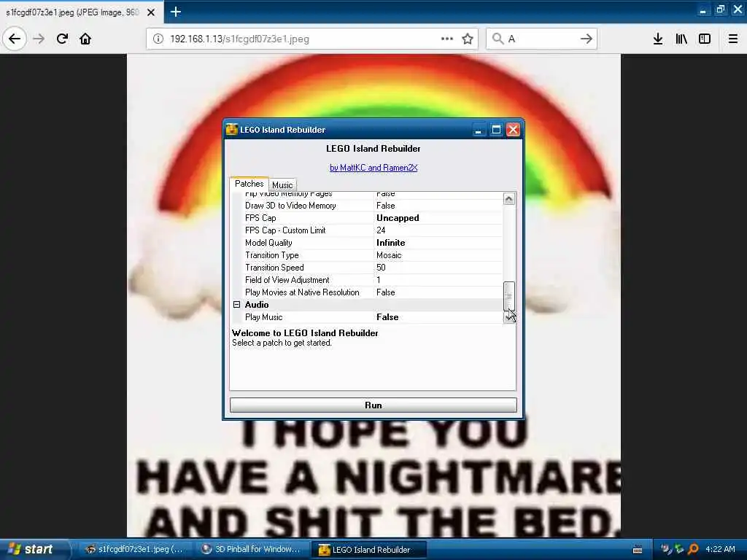The image size is (747, 560).
Task: Minimize the LEGO Island Rebuilder window
Action: [x=478, y=130]
